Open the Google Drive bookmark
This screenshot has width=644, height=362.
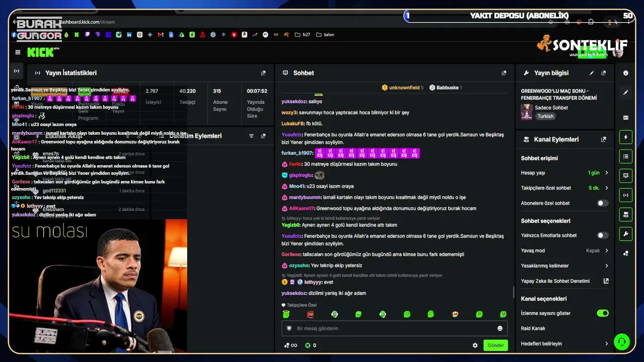pos(182,35)
